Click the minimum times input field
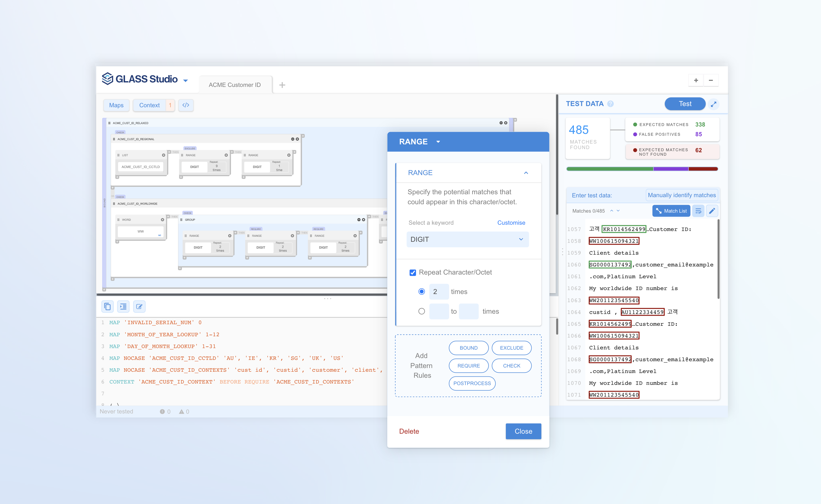 439,311
